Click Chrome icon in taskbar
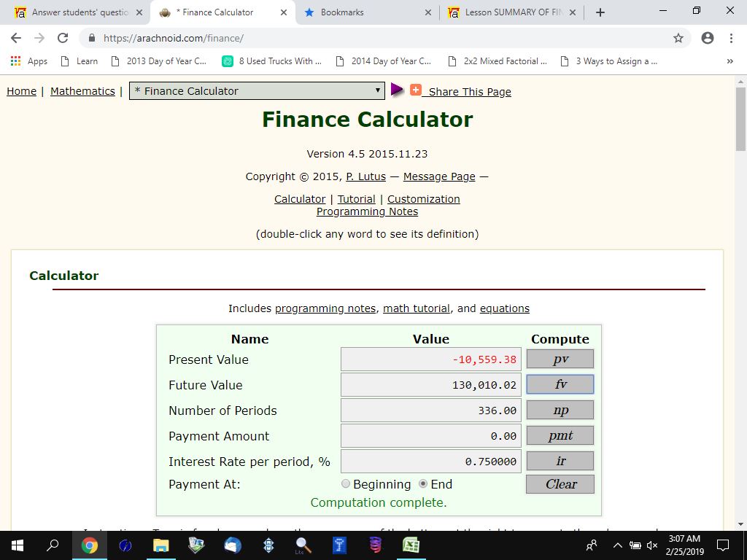The image size is (747, 560). pyautogui.click(x=89, y=545)
